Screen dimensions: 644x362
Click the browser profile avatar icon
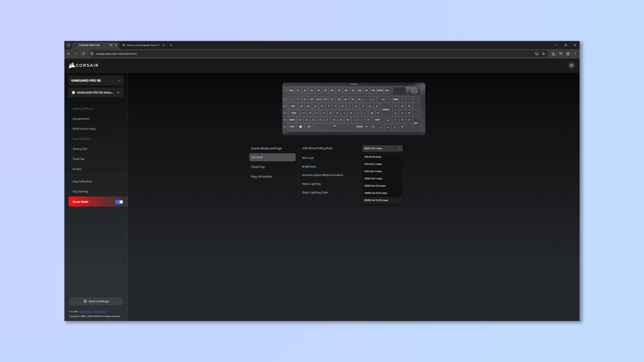pos(568,53)
